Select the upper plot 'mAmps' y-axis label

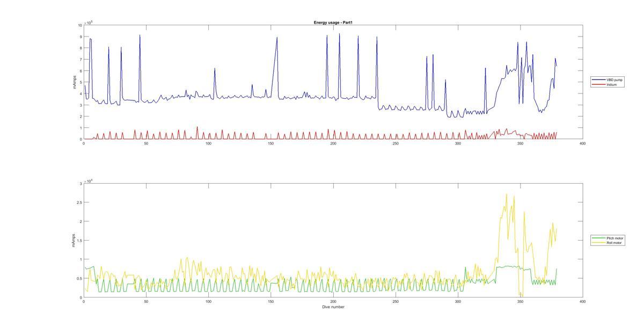coord(74,82)
